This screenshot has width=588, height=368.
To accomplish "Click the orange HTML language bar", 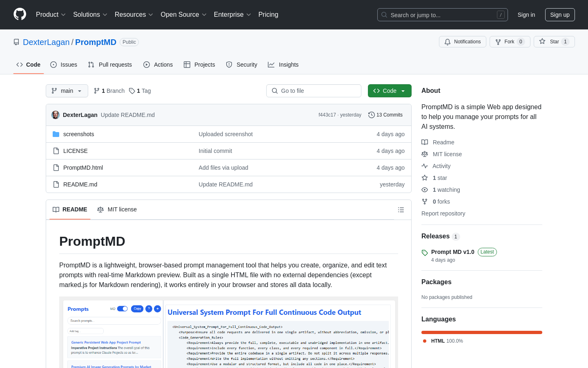I will coord(482,332).
